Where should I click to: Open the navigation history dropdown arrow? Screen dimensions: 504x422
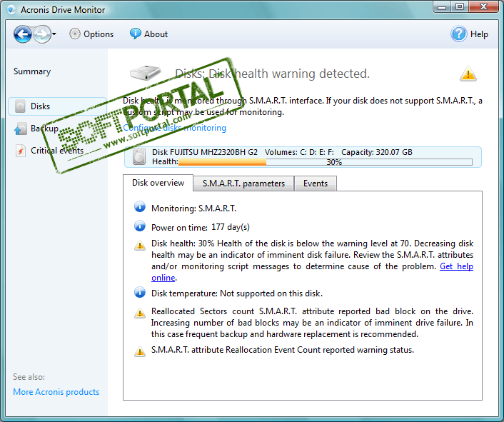click(x=54, y=34)
